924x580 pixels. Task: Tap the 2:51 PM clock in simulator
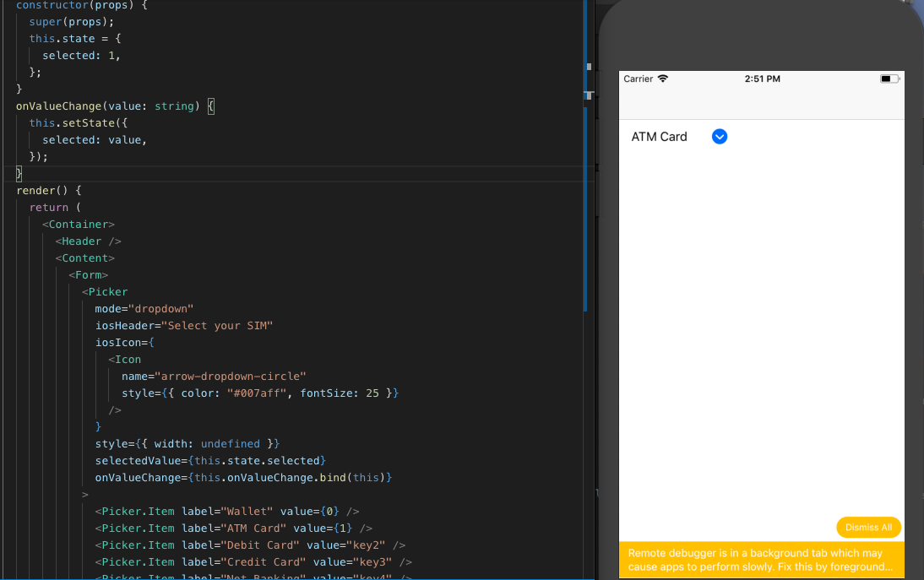pos(762,79)
